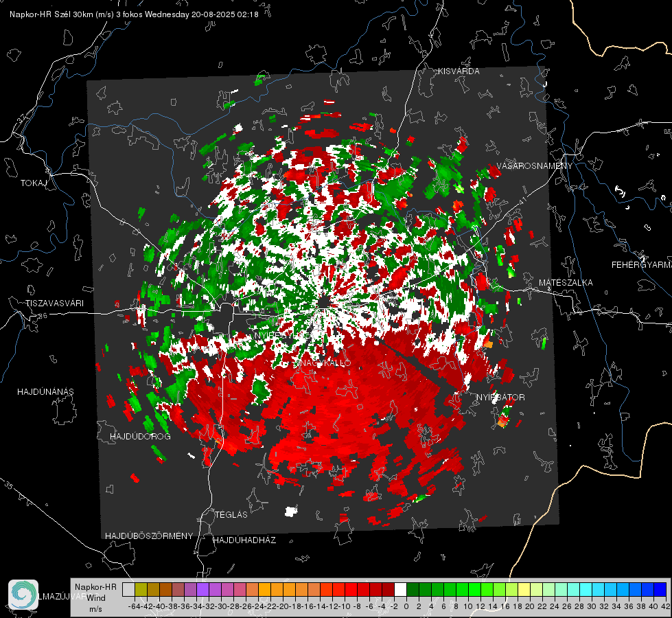Image resolution: width=672 pixels, height=618 pixels.
Task: Click the timestamp '20-08-2025 02:18' in the title
Action: (x=225, y=14)
